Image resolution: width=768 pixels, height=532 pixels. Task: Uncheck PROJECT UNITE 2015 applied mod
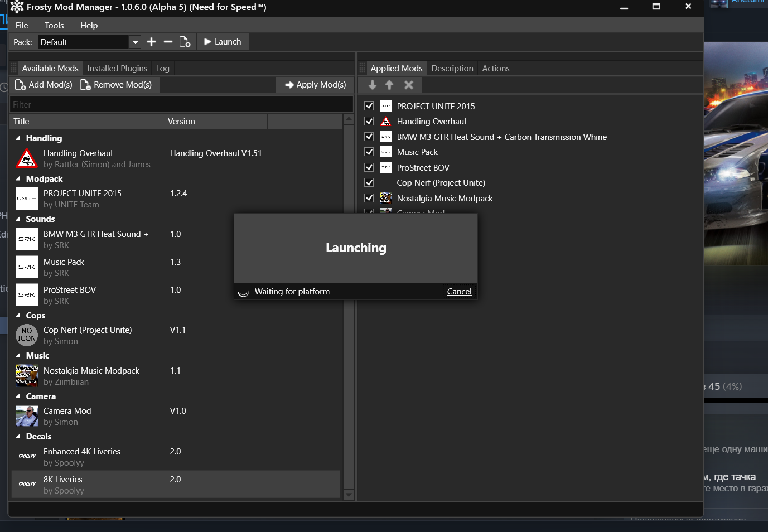coord(369,106)
